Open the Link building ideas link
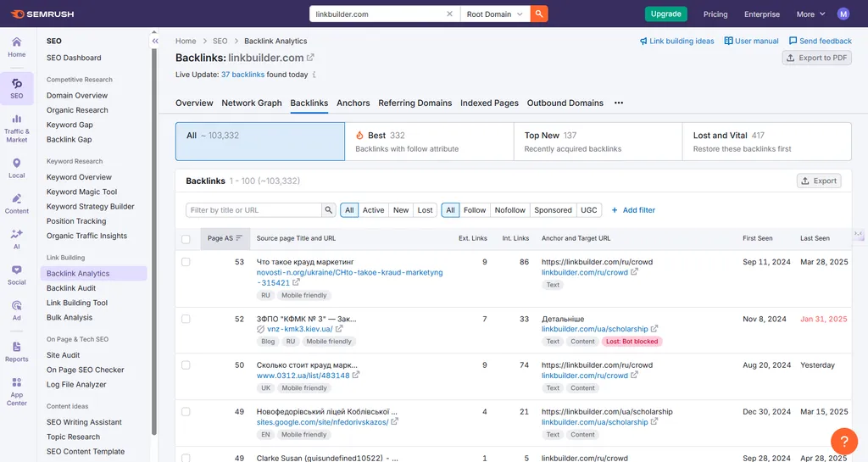Screen dimensions: 868x462 676,41
